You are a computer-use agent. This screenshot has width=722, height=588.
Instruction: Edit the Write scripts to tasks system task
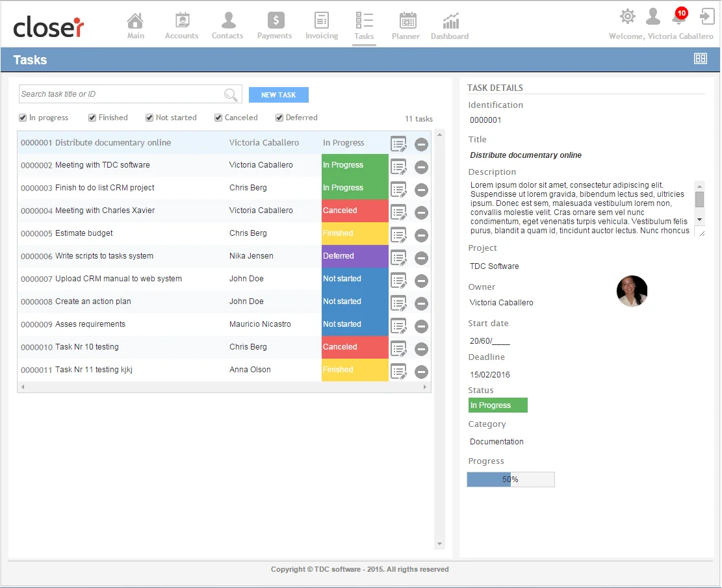[398, 257]
